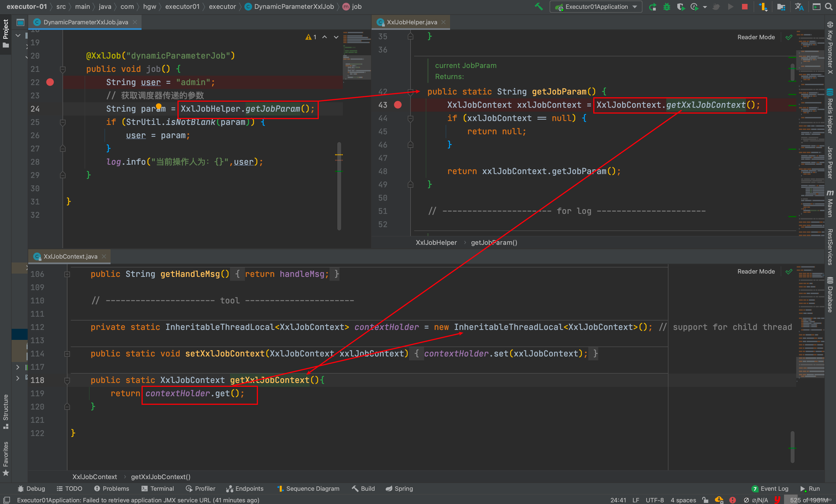Click the UTF-8 file encoding selector
Viewport: 836px width, 504px height.
pos(654,500)
